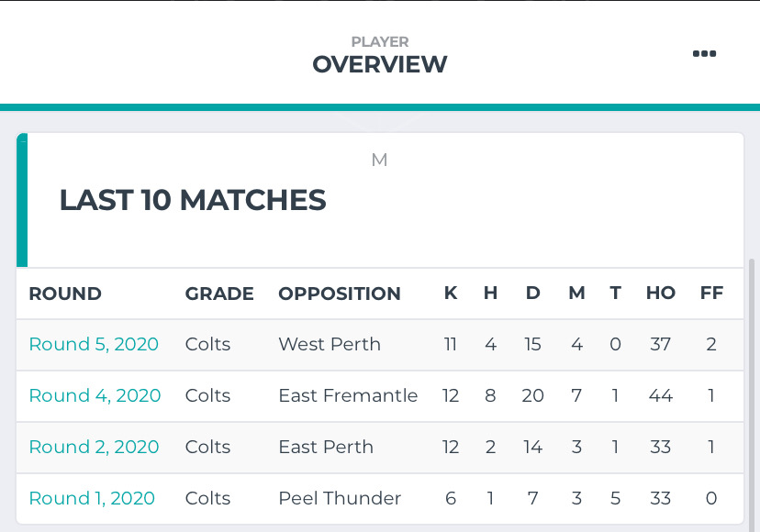Click the Player Overview heading
The image size is (760, 532).
tap(379, 56)
